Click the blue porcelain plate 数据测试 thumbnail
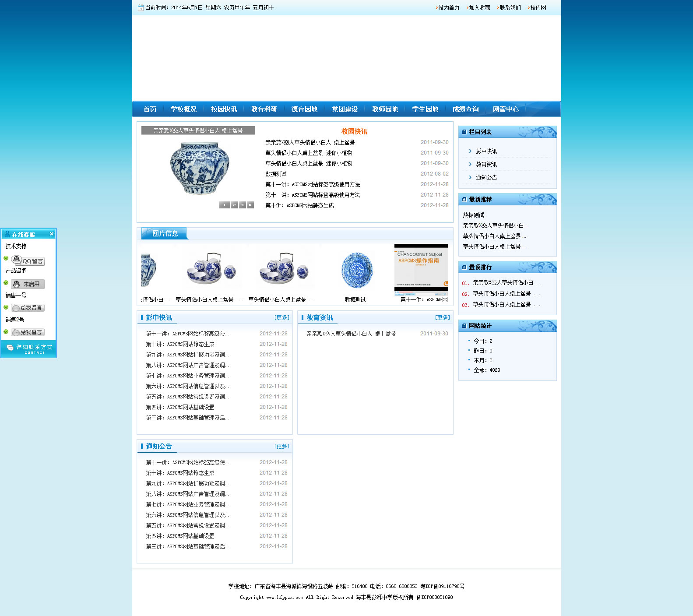The width and height of the screenshot is (693, 616). [x=356, y=270]
